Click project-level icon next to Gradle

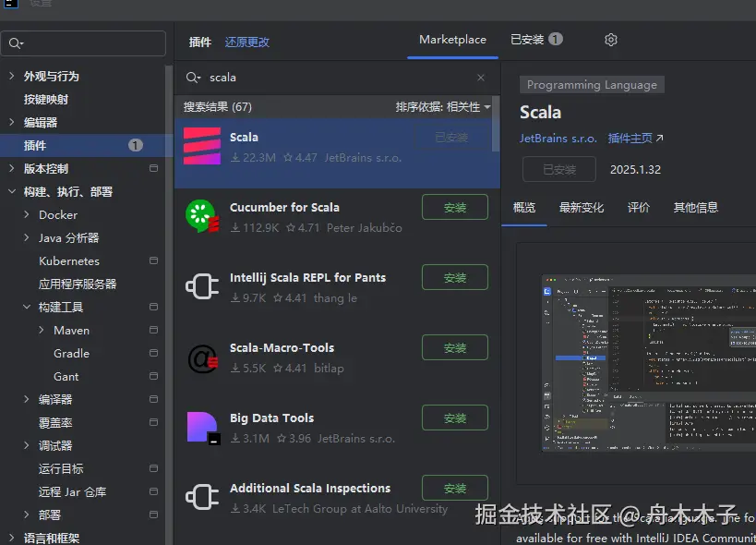[x=154, y=353]
